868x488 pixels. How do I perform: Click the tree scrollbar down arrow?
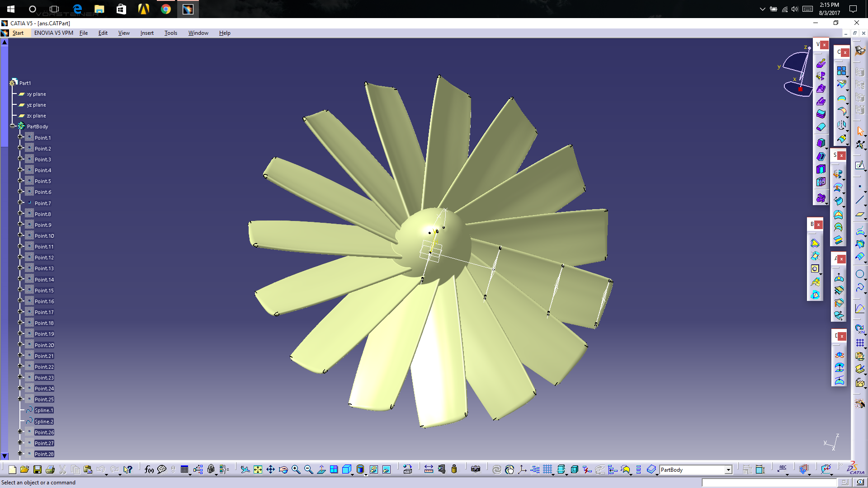click(5, 456)
